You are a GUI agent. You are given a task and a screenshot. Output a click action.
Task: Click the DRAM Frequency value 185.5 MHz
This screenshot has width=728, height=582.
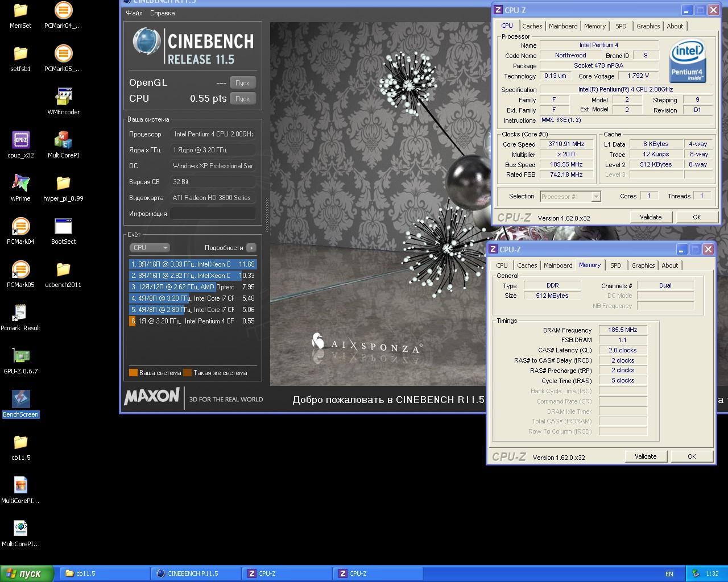click(x=623, y=330)
